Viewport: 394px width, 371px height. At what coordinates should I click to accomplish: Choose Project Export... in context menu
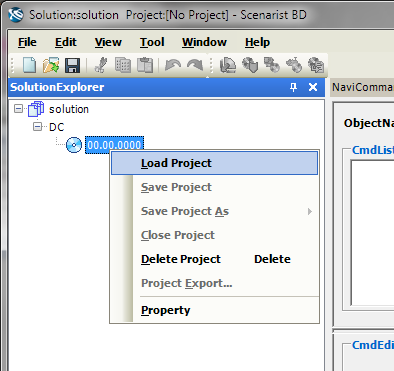215,283
